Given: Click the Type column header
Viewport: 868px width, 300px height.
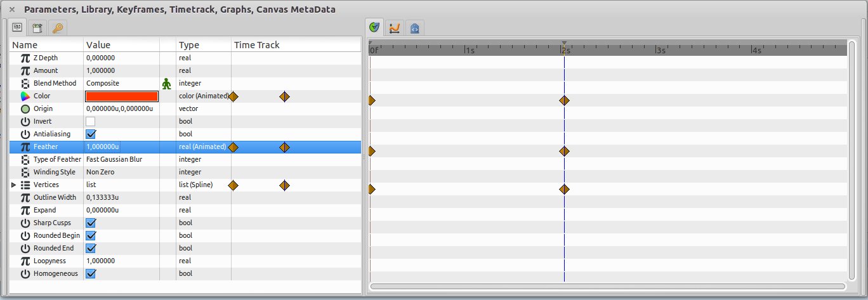Looking at the screenshot, I should pos(204,45).
